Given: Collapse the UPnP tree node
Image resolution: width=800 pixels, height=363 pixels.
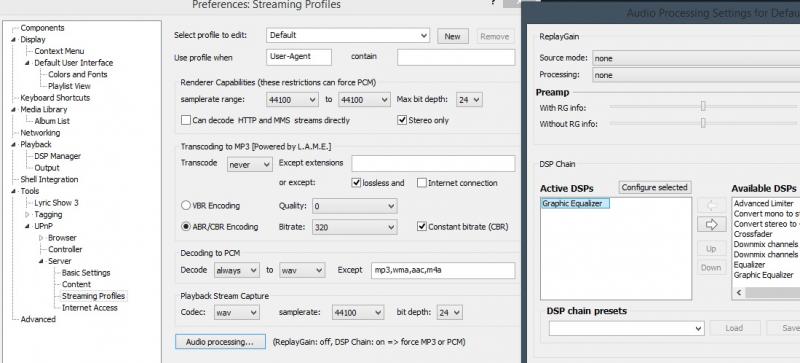Looking at the screenshot, I should [28, 226].
